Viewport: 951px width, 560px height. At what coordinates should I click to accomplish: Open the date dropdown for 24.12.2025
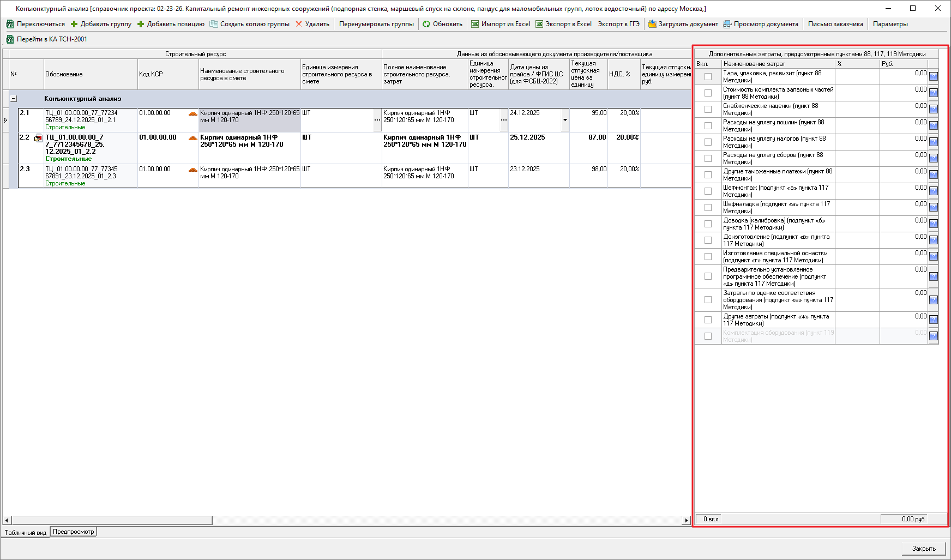[x=565, y=120]
